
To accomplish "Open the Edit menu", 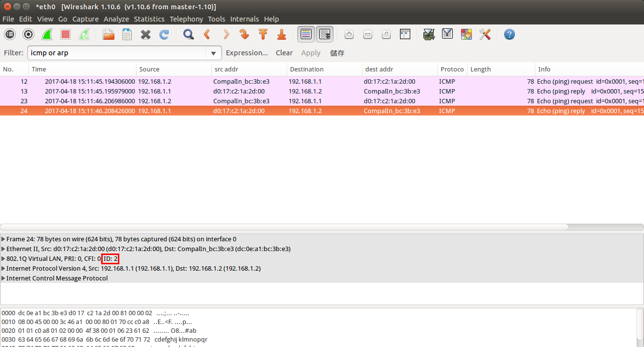I will tap(25, 19).
